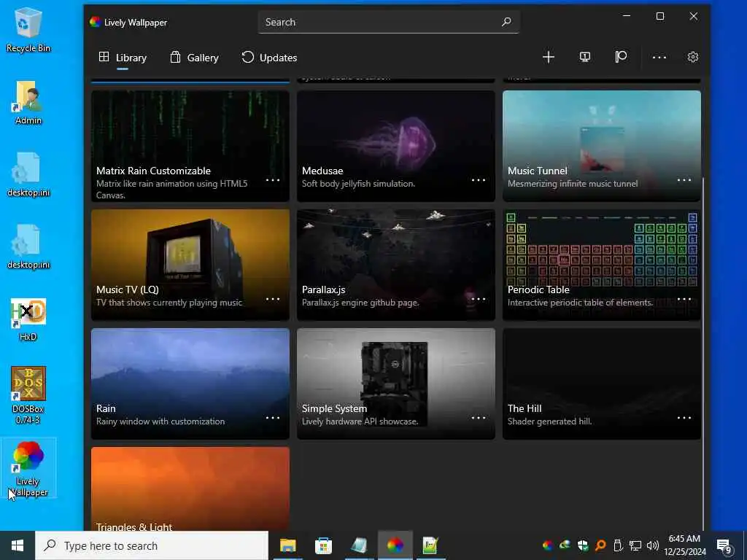
Task: Select the DOSBox 0.74-3 desktop shortcut
Action: pyautogui.click(x=28, y=395)
